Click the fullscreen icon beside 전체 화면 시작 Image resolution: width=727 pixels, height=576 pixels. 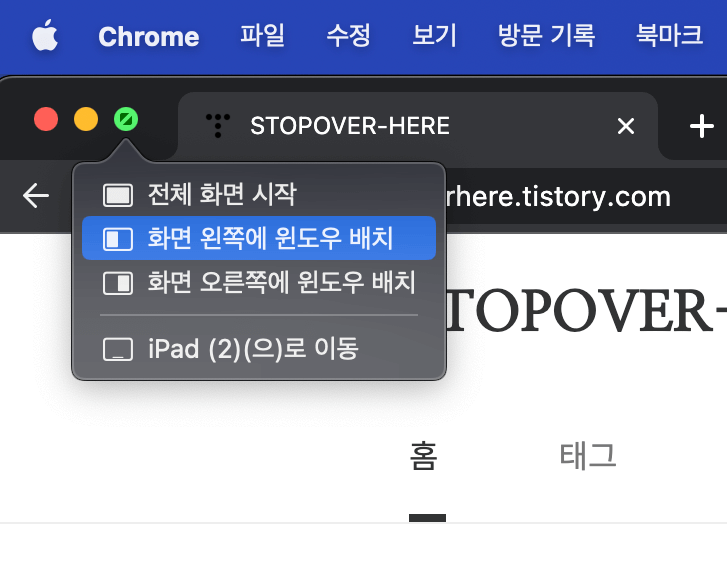[118, 195]
